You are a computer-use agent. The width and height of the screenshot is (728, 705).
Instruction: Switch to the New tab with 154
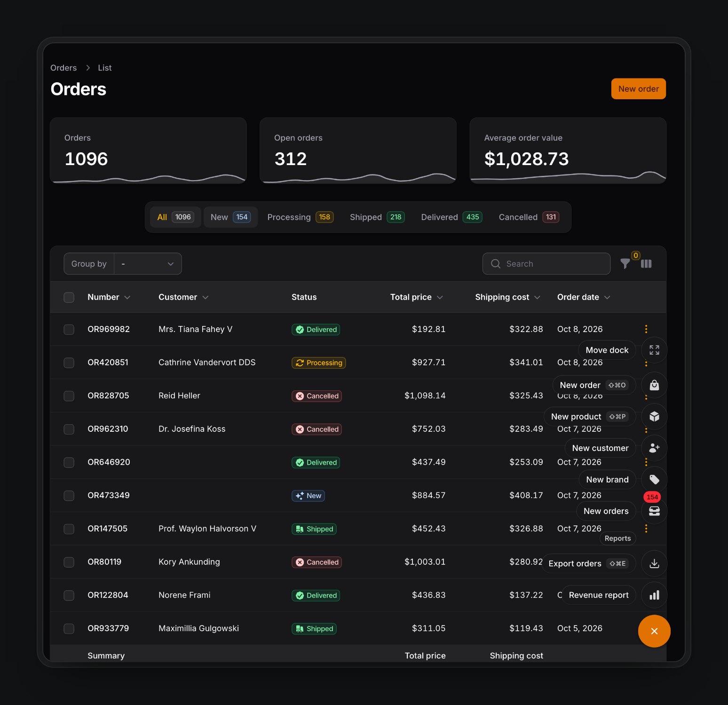point(230,217)
